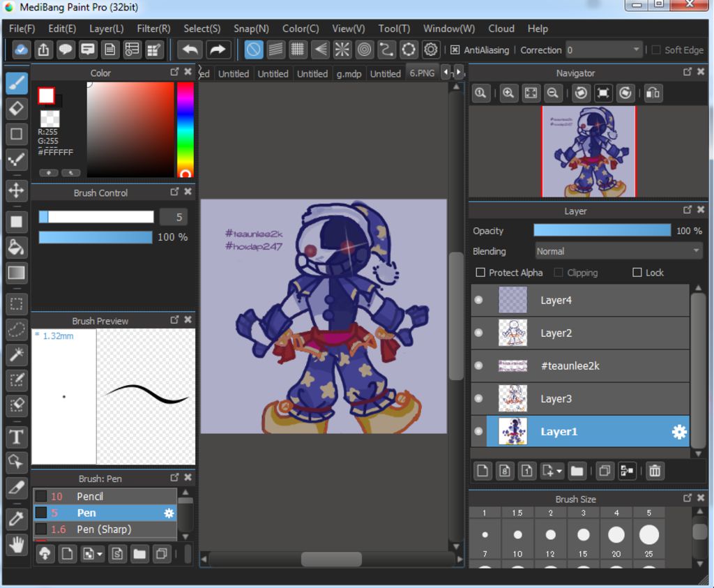Screen dimensions: 714x588
Task: Turn snap off with the circle-slash icon
Action: (254, 50)
